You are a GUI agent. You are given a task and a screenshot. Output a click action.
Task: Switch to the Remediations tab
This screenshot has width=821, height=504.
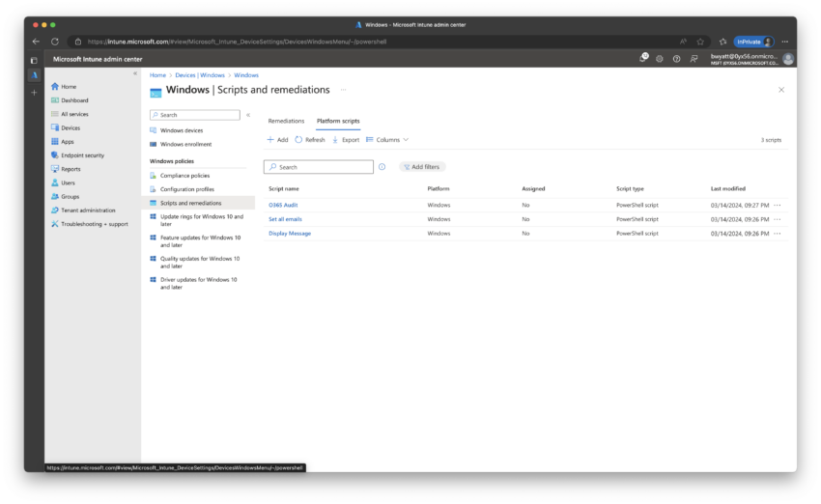(286, 121)
